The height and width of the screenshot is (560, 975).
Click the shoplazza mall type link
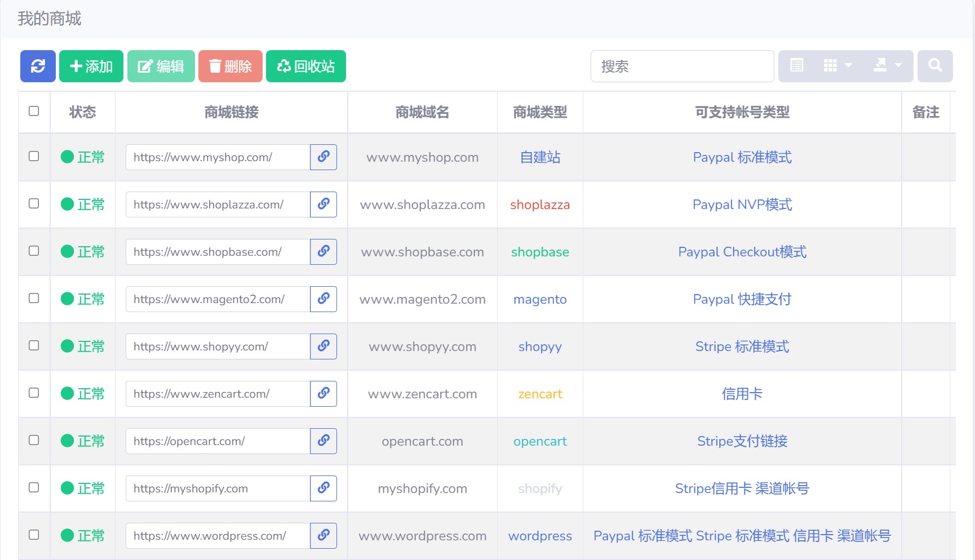pyautogui.click(x=540, y=205)
